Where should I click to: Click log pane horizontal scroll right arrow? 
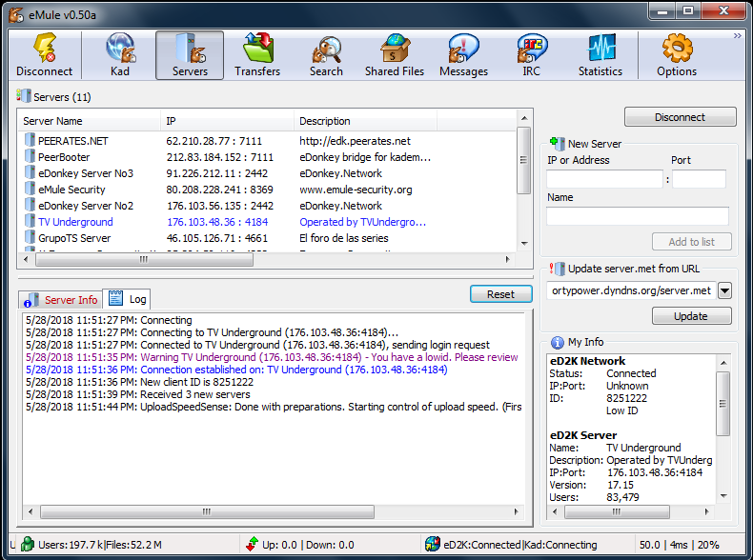pos(517,511)
